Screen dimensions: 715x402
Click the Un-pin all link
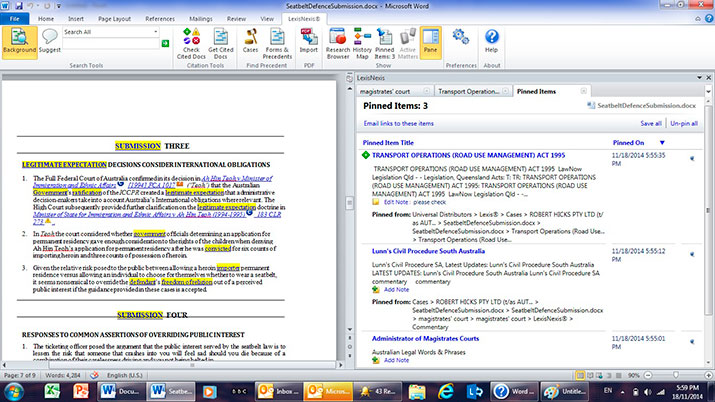683,123
